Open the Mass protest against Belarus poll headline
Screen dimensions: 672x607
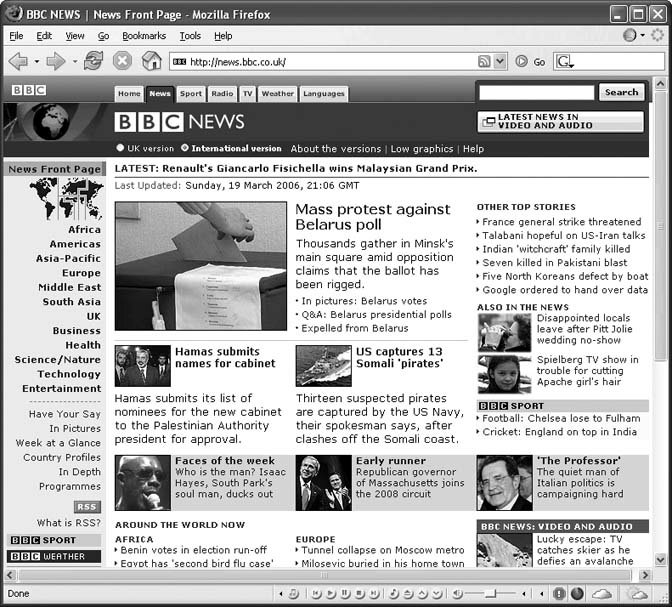[372, 217]
